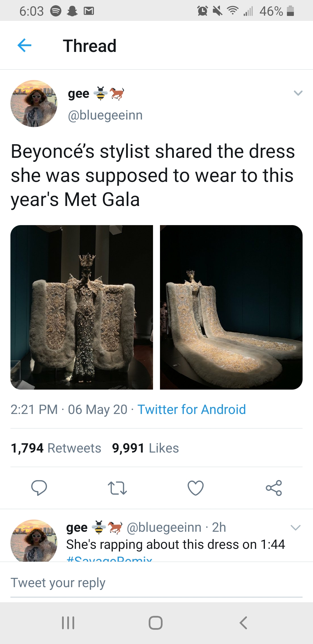The width and height of the screenshot is (313, 644).
Task: Tap the reply speech bubble icon
Action: coord(39,488)
